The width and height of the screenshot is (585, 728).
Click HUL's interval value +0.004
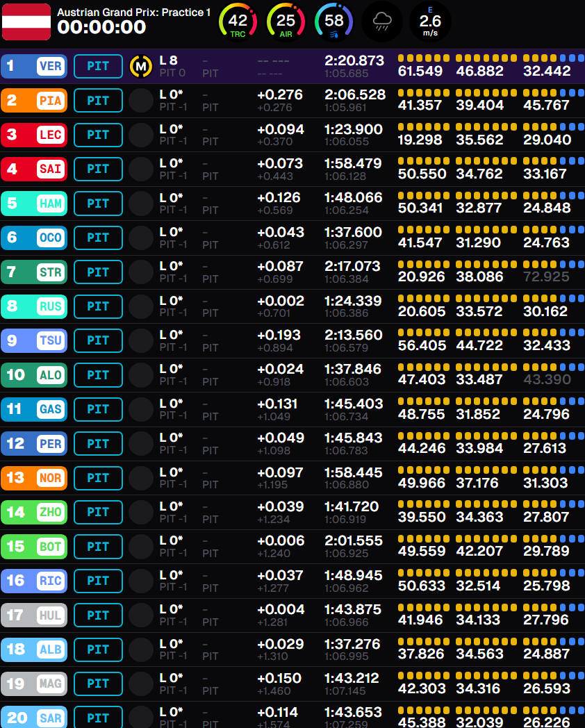tap(281, 610)
